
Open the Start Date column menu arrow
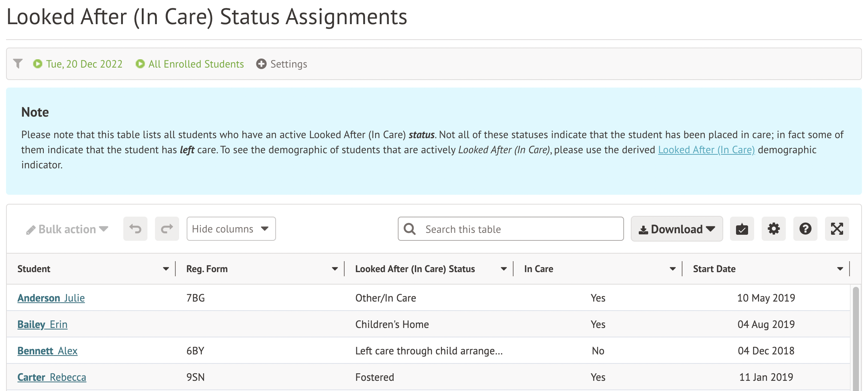[840, 269]
